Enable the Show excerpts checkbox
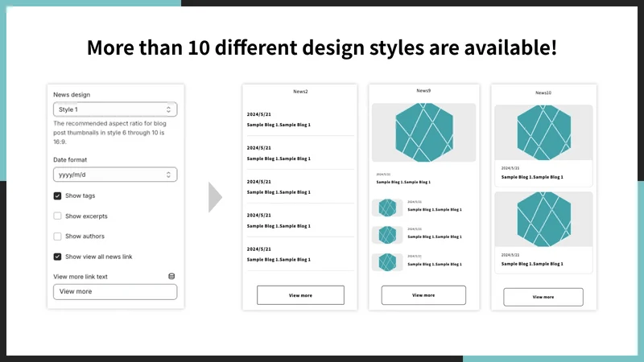Screen dimensions: 644x362 [57, 216]
